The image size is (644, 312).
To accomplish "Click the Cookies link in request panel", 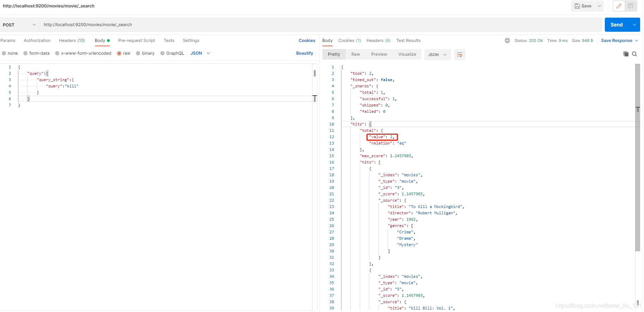I will [x=307, y=41].
